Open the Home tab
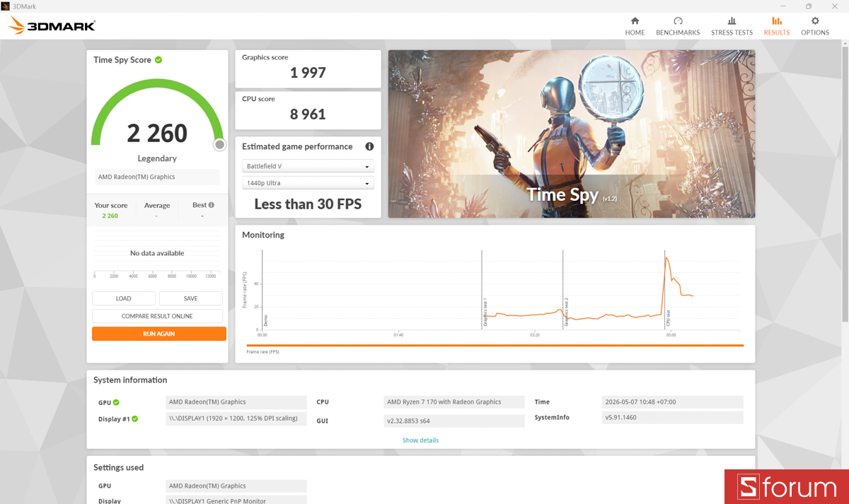Image resolution: width=849 pixels, height=504 pixels. point(635,26)
